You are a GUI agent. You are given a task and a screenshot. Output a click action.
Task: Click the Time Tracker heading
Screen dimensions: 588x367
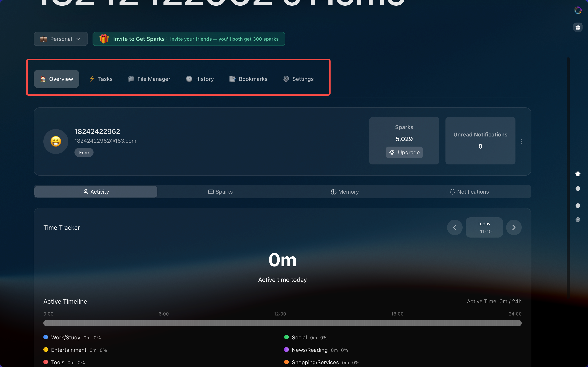click(x=62, y=228)
